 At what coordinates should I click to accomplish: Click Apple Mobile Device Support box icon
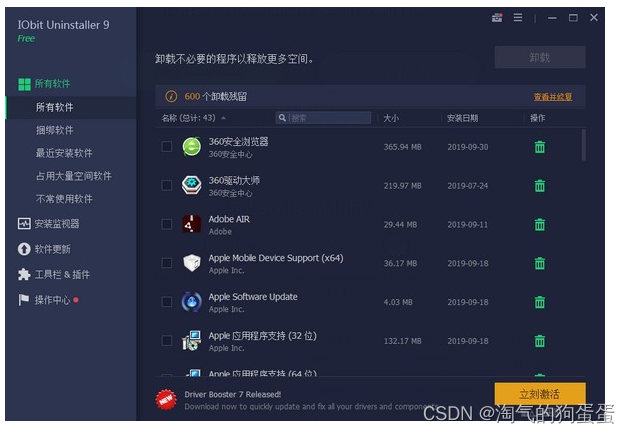[x=192, y=263]
